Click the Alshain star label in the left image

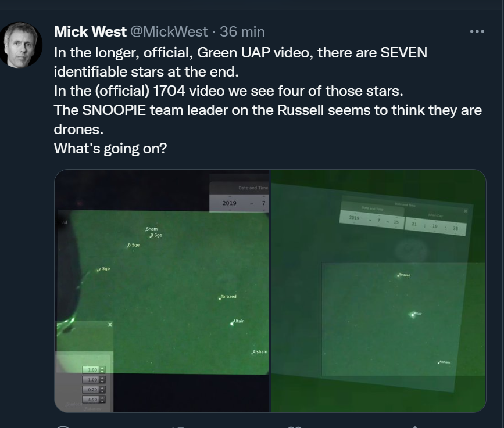(260, 351)
